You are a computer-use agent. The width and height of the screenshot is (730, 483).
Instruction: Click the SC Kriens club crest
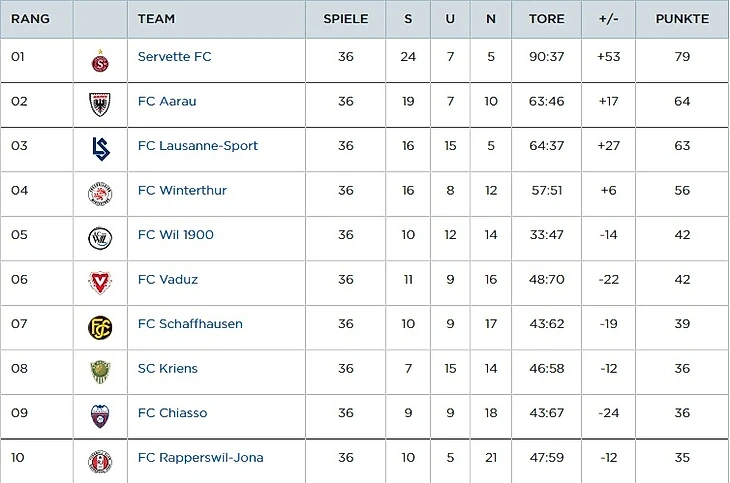click(x=100, y=372)
